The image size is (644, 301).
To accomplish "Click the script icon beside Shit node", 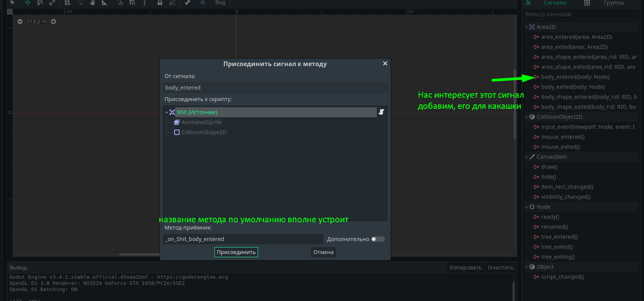I will point(381,112).
